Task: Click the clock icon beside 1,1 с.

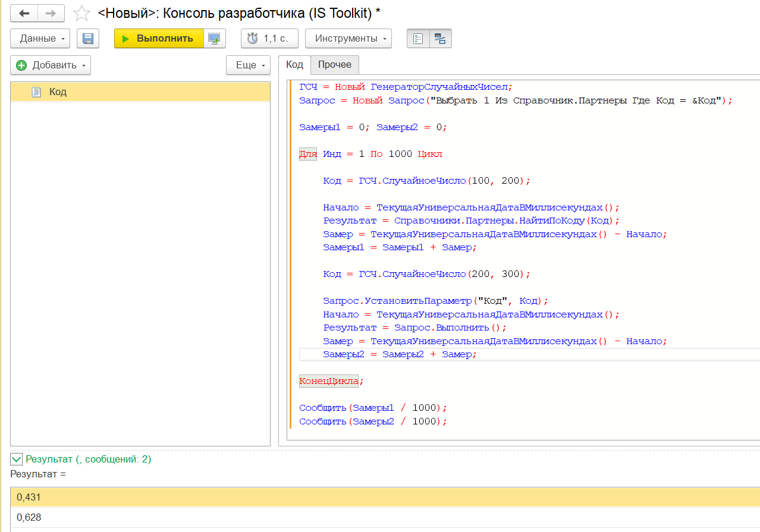Action: point(253,39)
